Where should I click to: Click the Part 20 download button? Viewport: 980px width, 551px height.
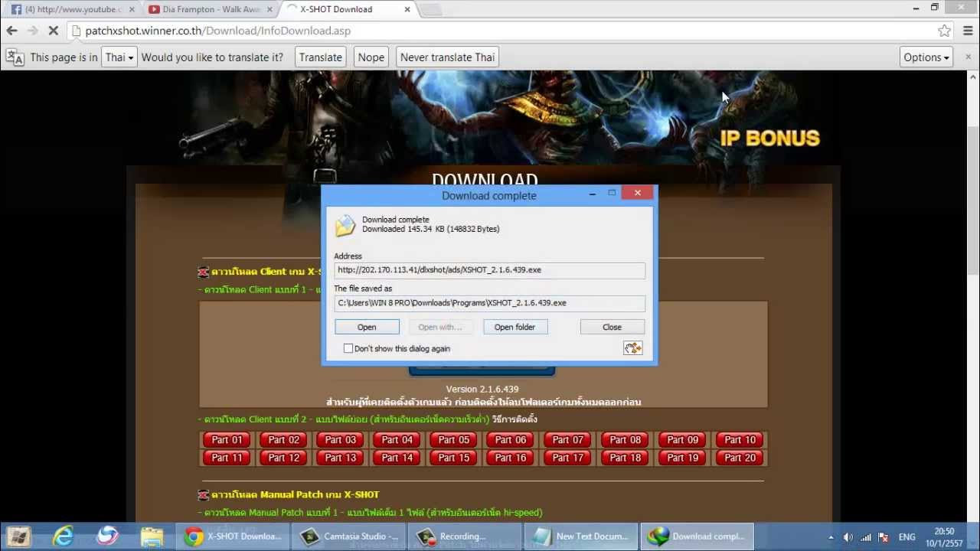pos(740,458)
